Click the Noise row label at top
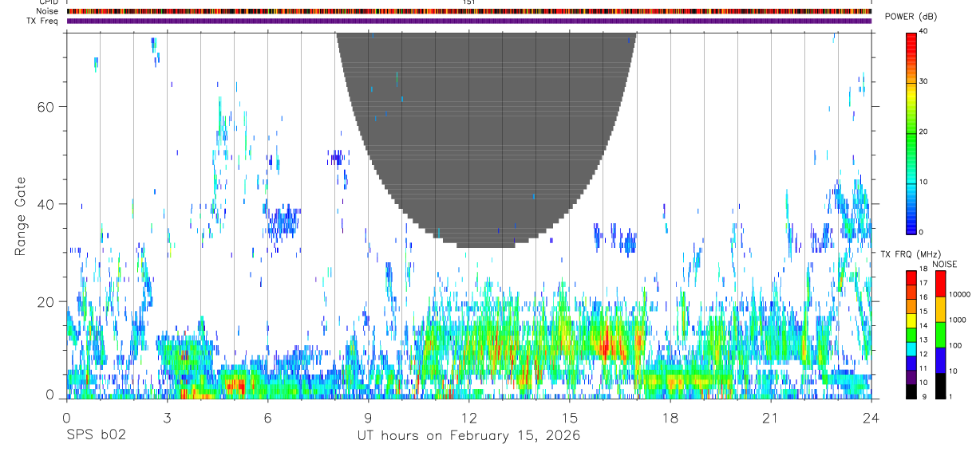Viewport: 980px width, 452px height. pyautogui.click(x=47, y=11)
